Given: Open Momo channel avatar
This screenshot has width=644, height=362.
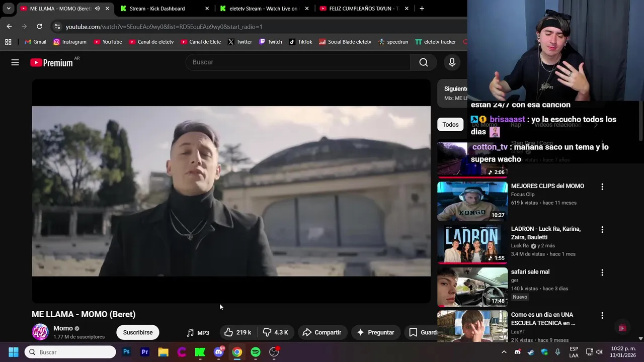Looking at the screenshot, I should (40, 332).
